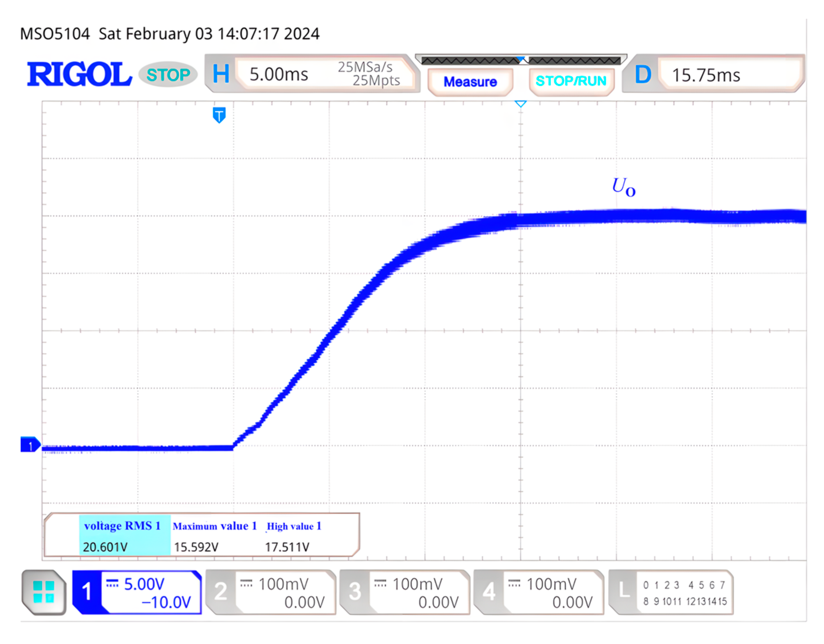The height and width of the screenshot is (644, 824).
Task: Click the STOP status indicator
Action: [168, 75]
